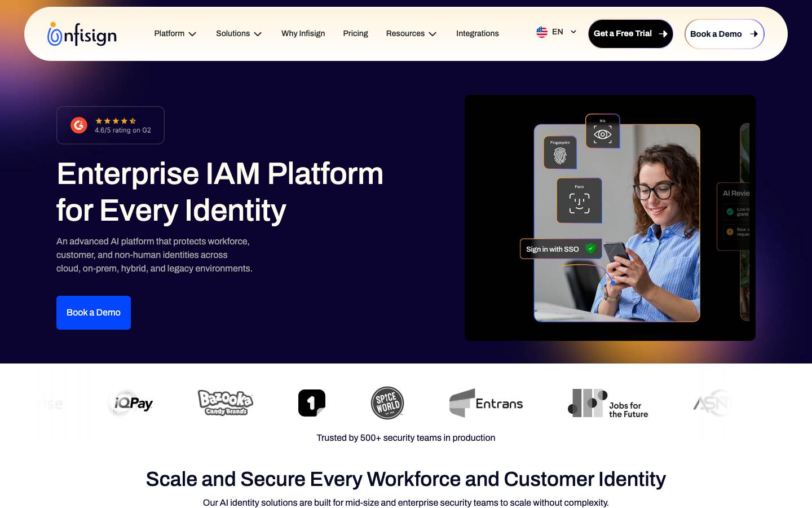Image resolution: width=812 pixels, height=508 pixels.
Task: Expand the Resources menu chevron
Action: tap(433, 34)
